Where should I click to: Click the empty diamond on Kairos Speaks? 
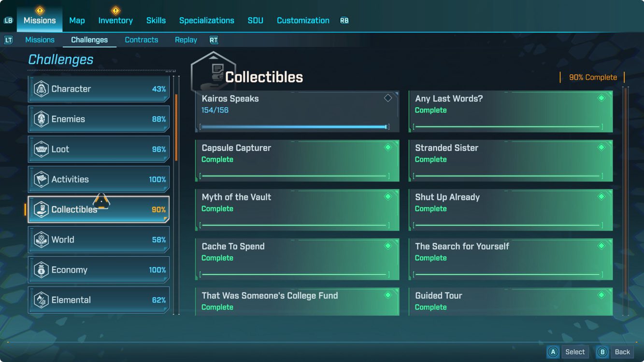click(388, 98)
